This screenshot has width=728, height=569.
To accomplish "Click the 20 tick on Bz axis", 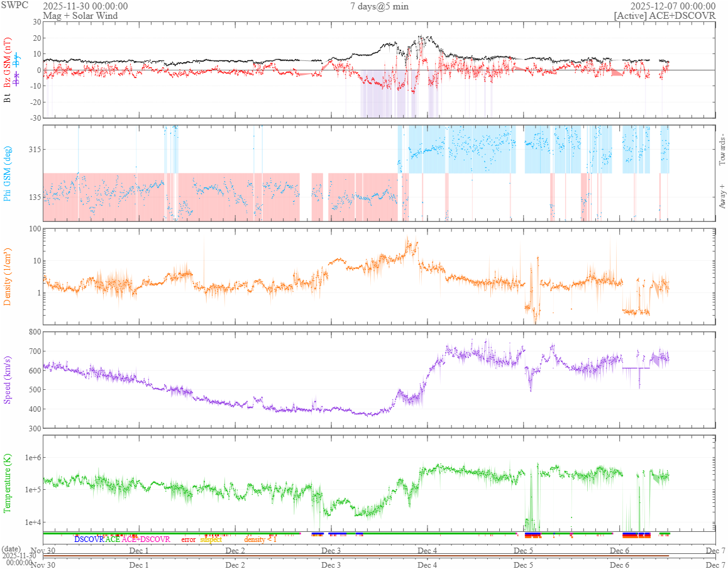I will click(36, 38).
